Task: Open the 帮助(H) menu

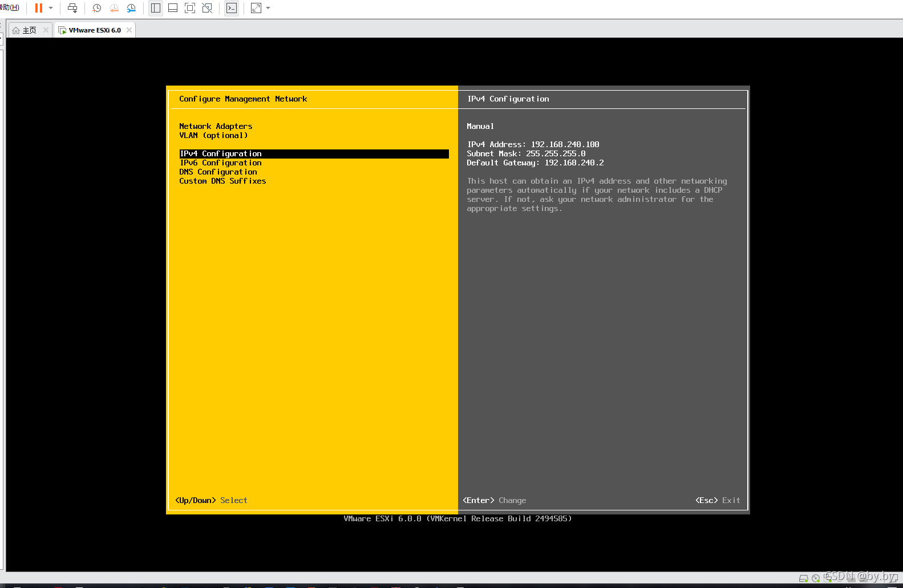Action: click(x=10, y=7)
